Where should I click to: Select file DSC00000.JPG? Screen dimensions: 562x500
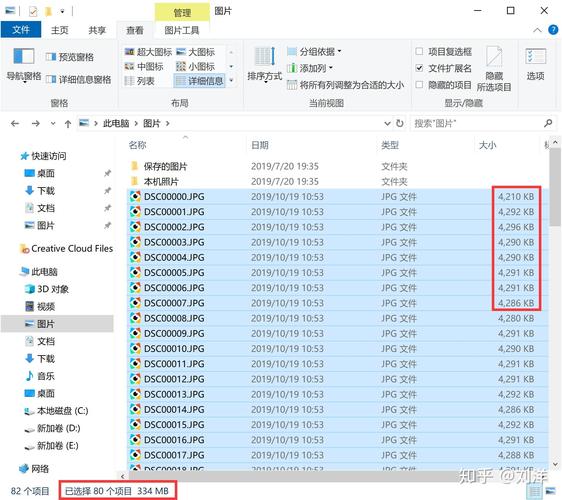point(338,196)
